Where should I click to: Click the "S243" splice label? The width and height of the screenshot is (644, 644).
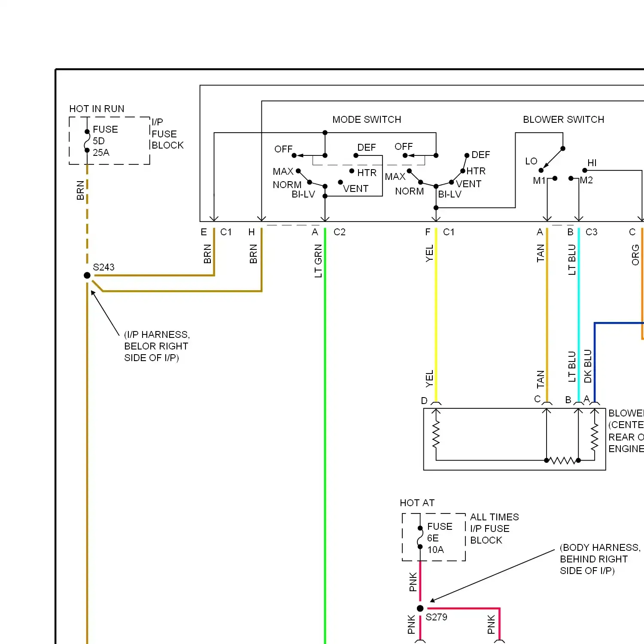coord(103,267)
